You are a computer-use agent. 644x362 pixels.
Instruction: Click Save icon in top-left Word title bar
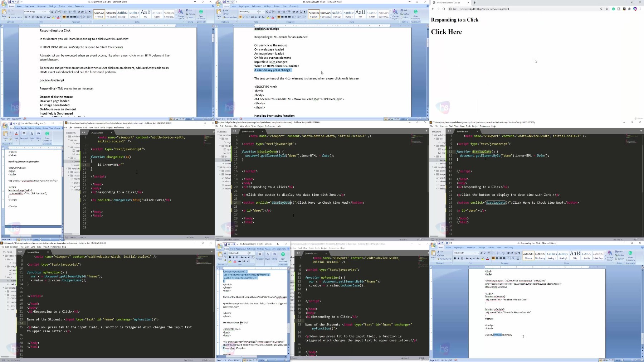(x=10, y=1)
